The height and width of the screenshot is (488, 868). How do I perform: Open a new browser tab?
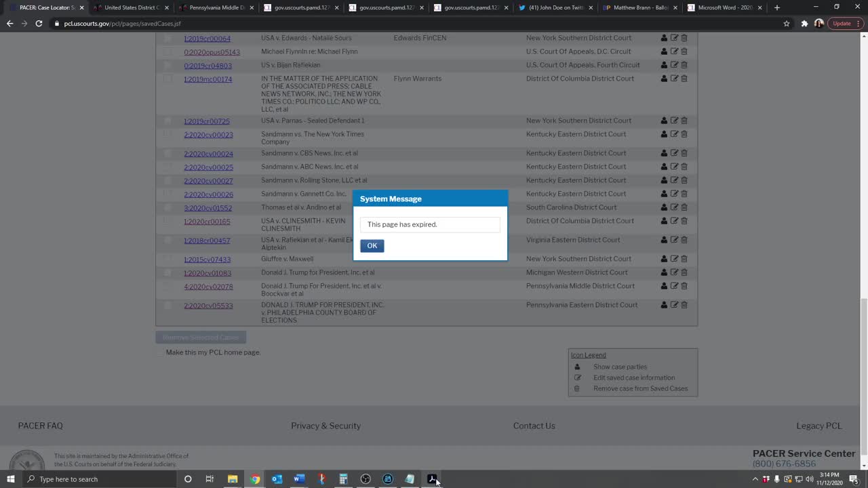[x=776, y=7]
